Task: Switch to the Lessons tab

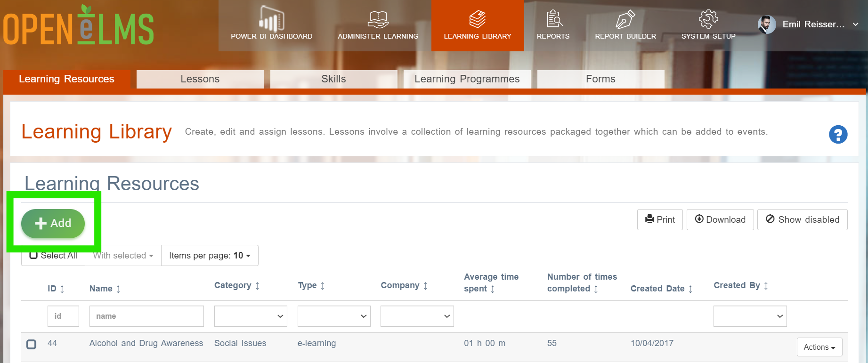Action: tap(200, 79)
